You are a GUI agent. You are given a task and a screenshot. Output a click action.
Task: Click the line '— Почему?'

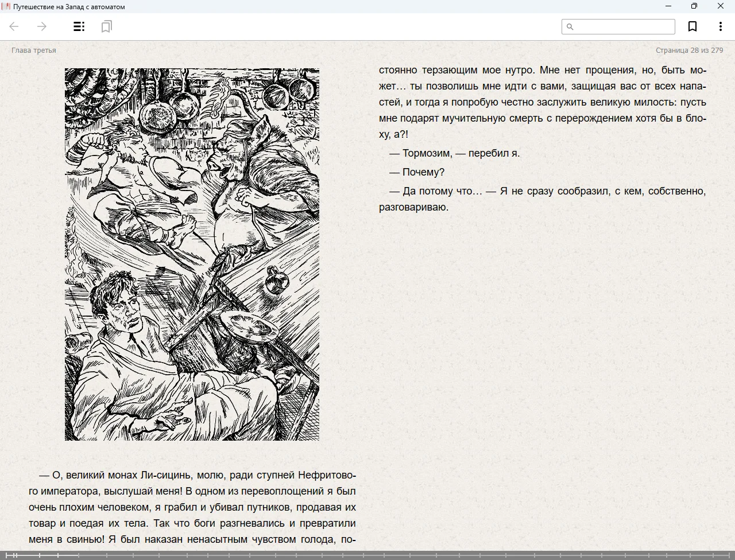click(x=417, y=172)
